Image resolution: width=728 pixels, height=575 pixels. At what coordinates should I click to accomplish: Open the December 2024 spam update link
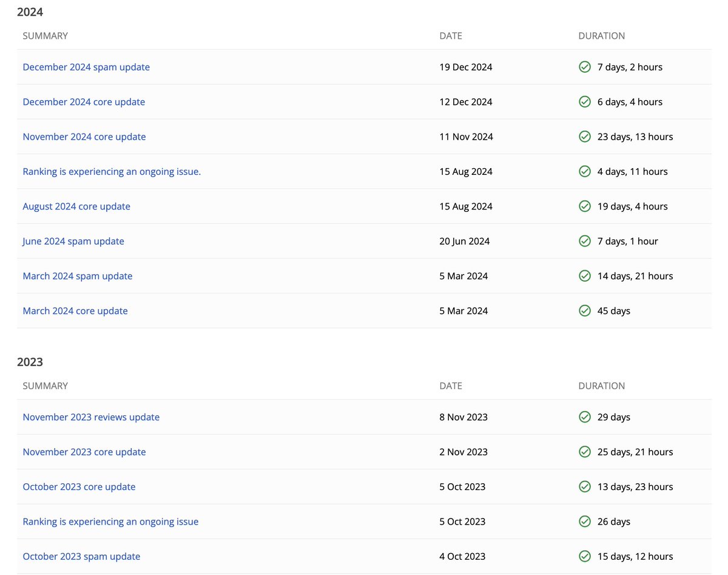pos(86,67)
